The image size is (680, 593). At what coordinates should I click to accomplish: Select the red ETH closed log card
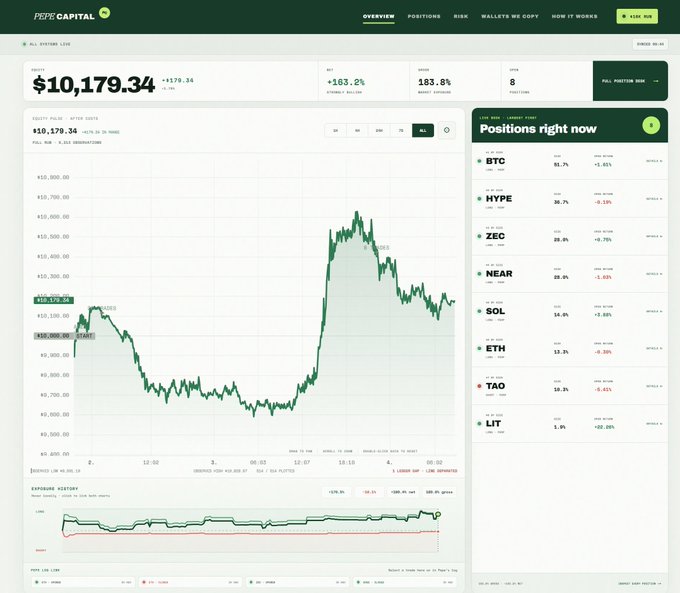191,582
